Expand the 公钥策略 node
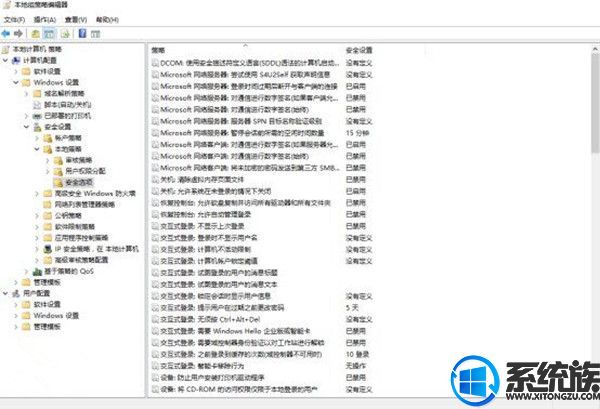The image size is (600, 409). [x=37, y=216]
